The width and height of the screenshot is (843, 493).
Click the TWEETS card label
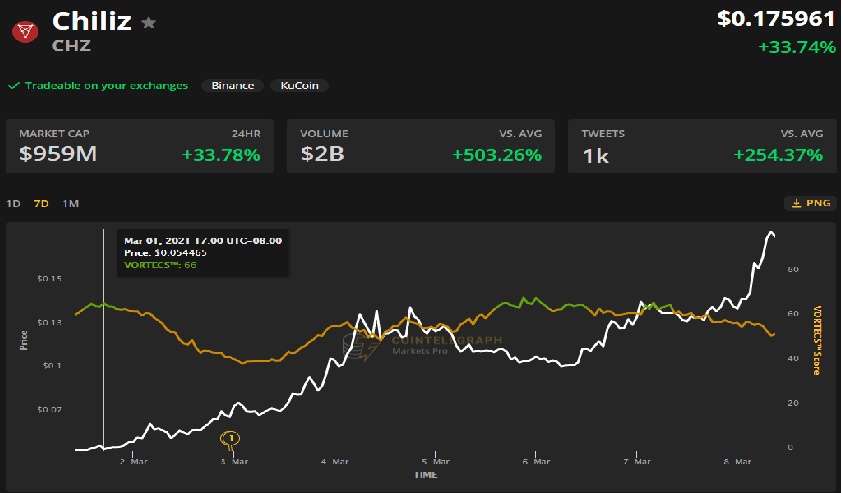coord(603,133)
